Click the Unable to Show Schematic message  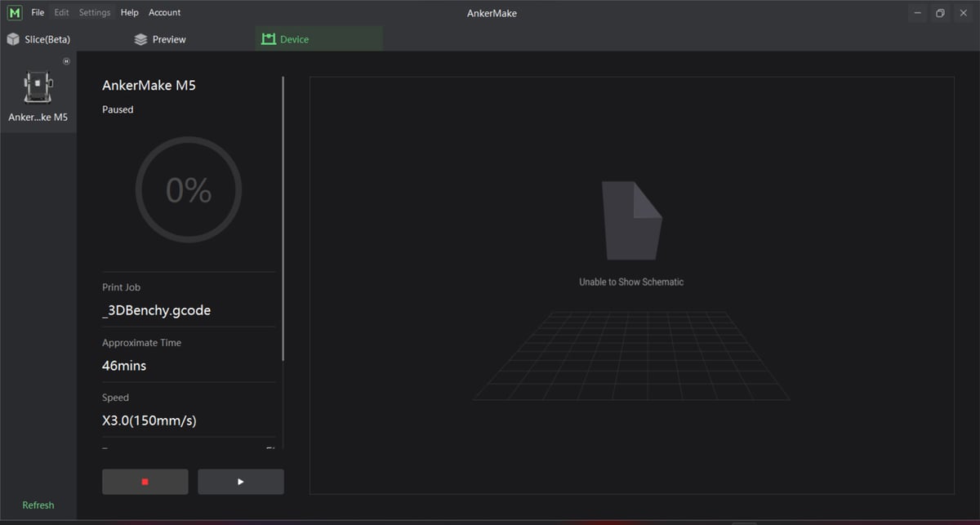pos(631,282)
